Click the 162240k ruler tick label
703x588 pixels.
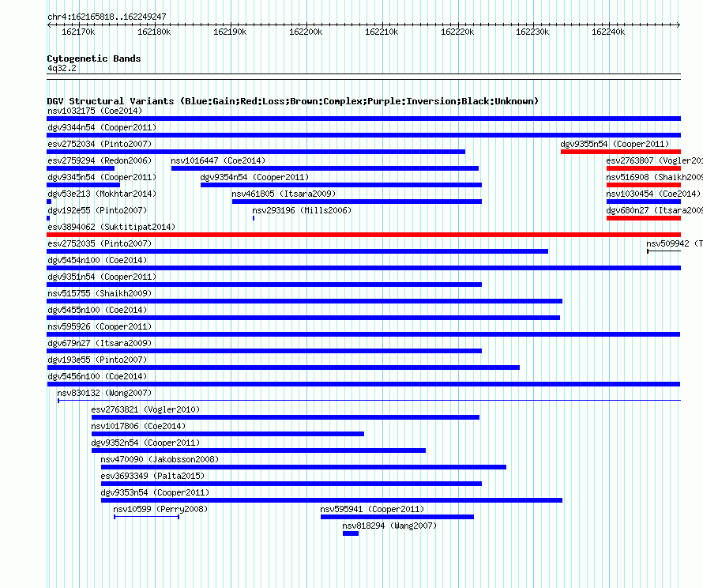coord(608,32)
